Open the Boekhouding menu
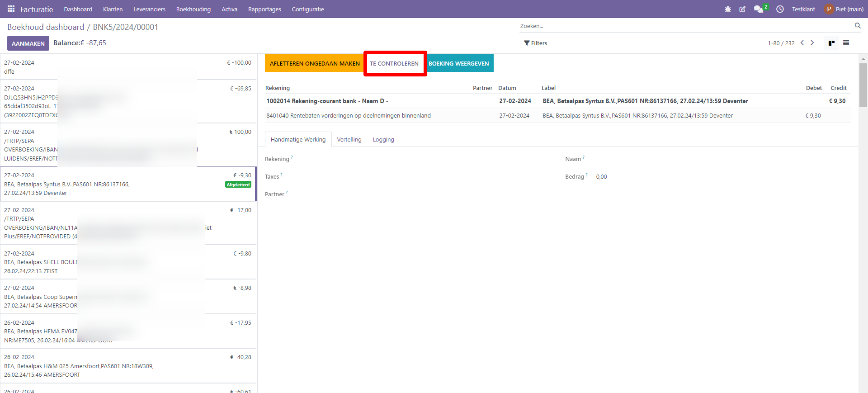This screenshot has height=393, width=868. pos(193,9)
